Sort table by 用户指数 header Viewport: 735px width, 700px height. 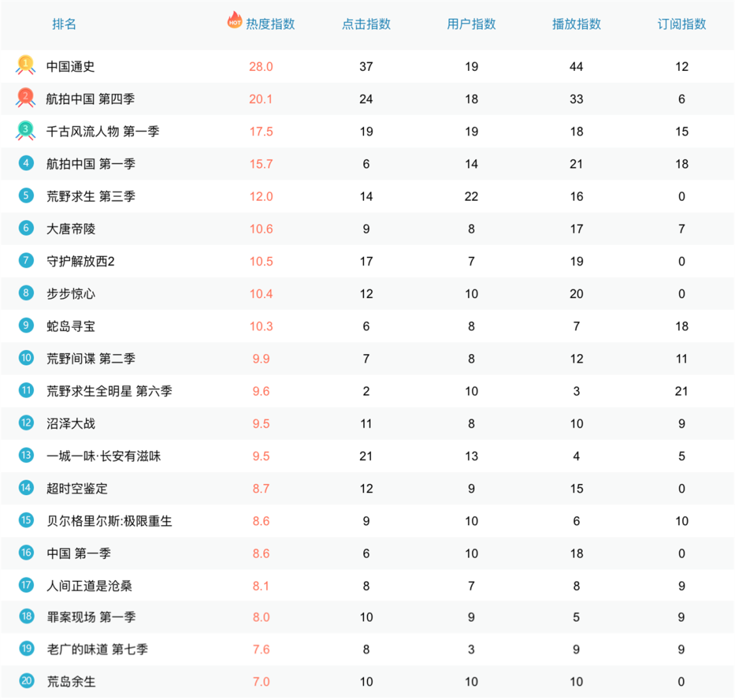tap(472, 25)
